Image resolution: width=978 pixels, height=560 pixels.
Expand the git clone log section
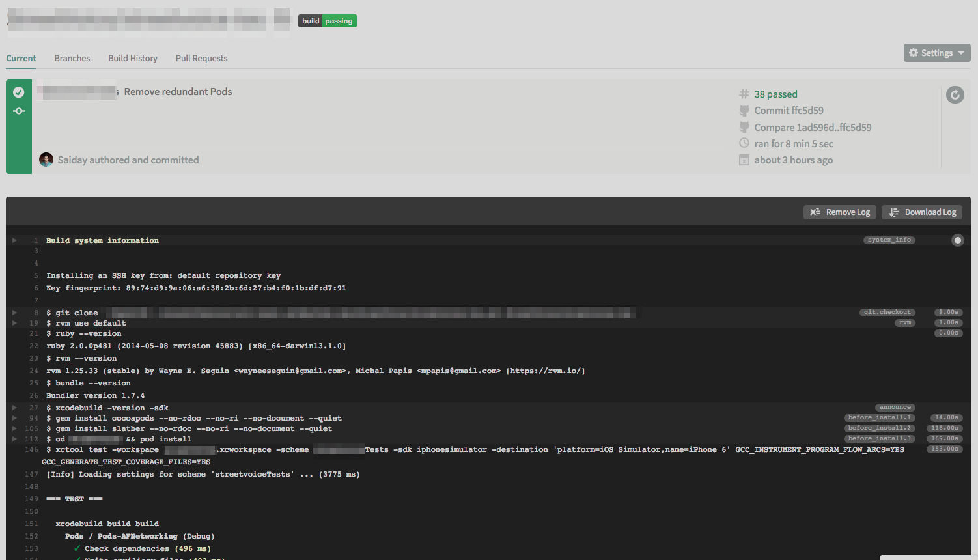pos(14,313)
